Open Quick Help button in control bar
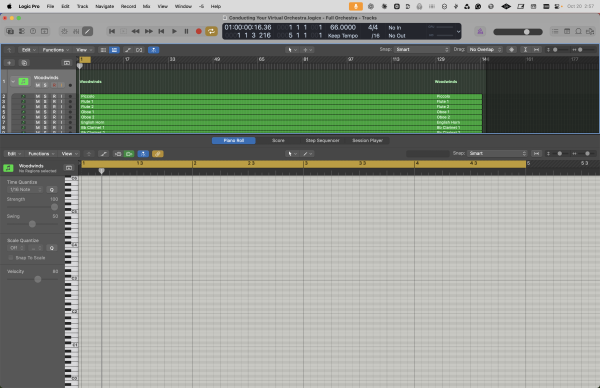This screenshot has height=388, width=600. pyautogui.click(x=33, y=31)
